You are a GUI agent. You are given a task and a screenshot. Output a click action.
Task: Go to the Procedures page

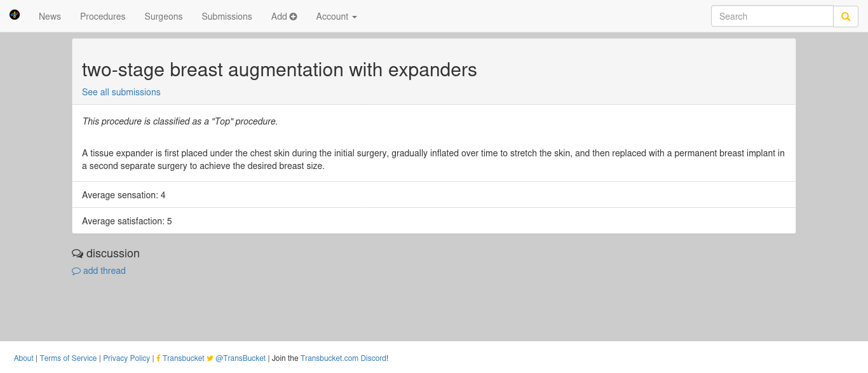(x=103, y=17)
